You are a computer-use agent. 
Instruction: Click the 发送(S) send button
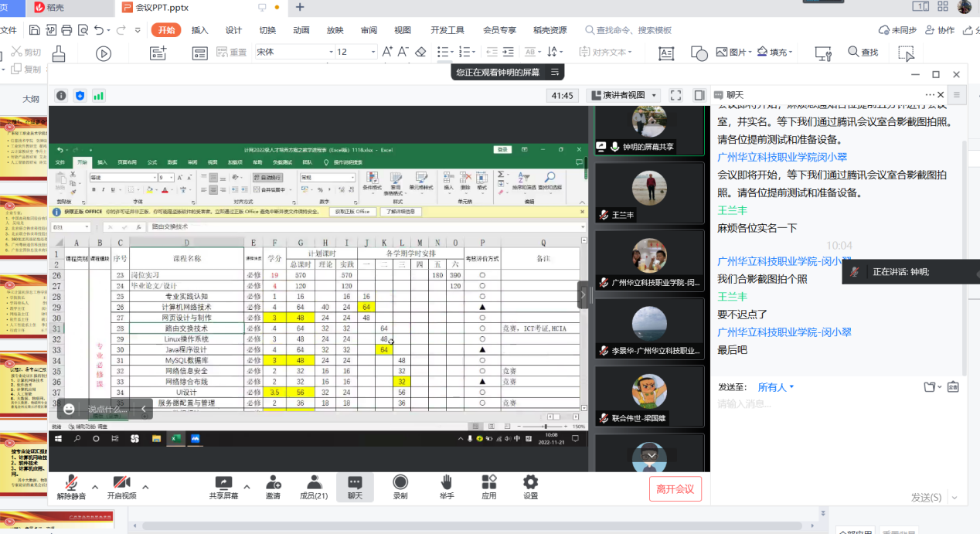click(x=926, y=497)
